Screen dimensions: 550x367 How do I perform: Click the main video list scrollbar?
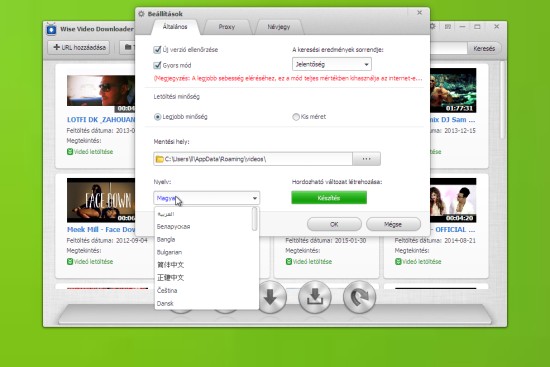(503, 100)
